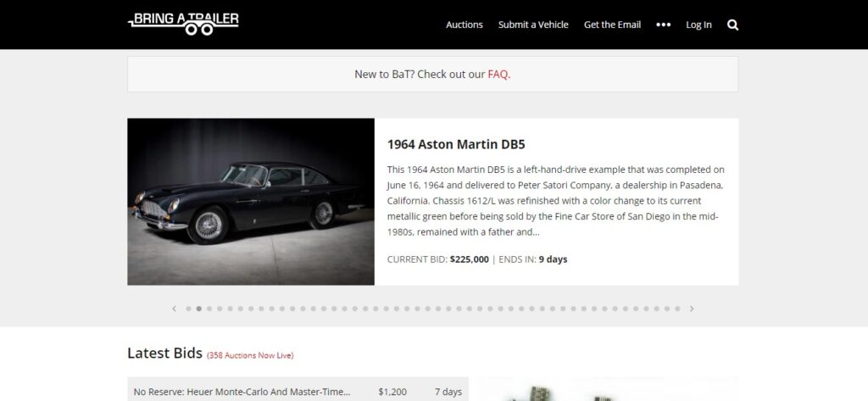Viewport: 868px width, 401px height.
Task: Click the 7 days remaining text
Action: pos(448,392)
